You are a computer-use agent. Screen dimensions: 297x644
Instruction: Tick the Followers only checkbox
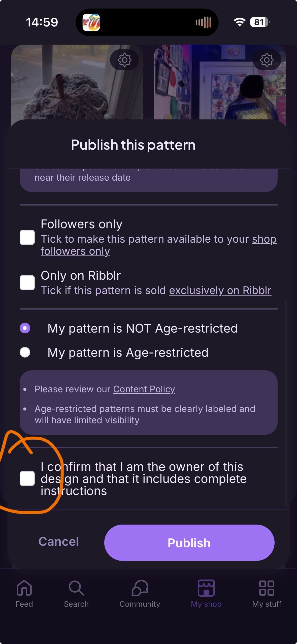click(x=27, y=237)
